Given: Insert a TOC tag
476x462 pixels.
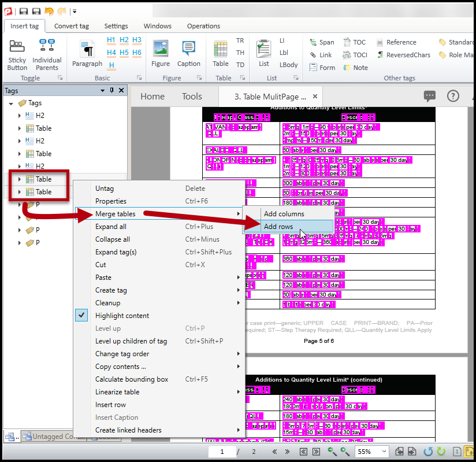Looking at the screenshot, I should pos(354,42).
